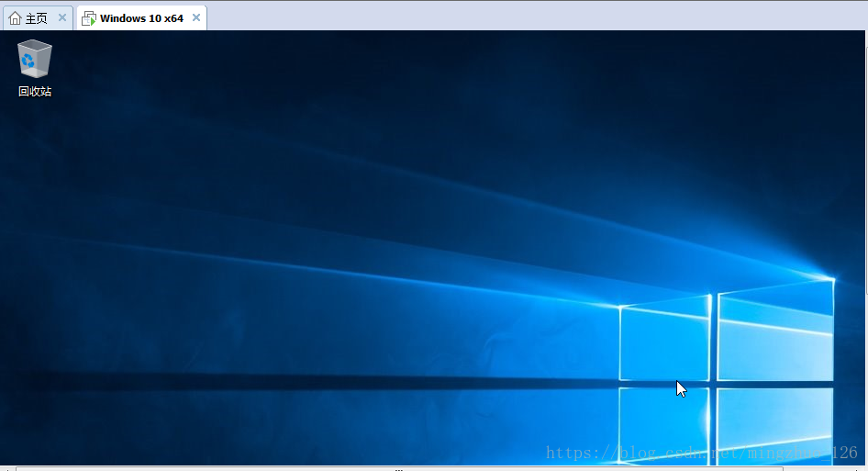Close the Windows 10 x64 tab
868x471 pixels.
(196, 17)
